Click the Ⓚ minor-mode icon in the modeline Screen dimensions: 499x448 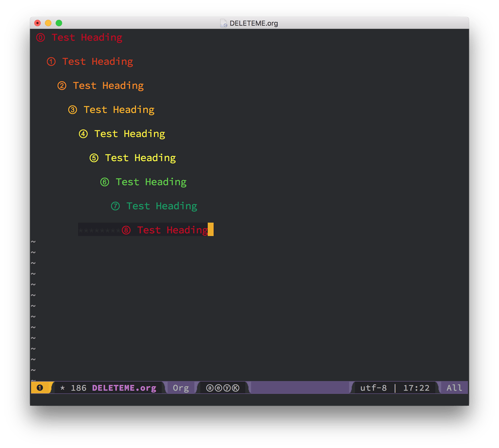236,388
